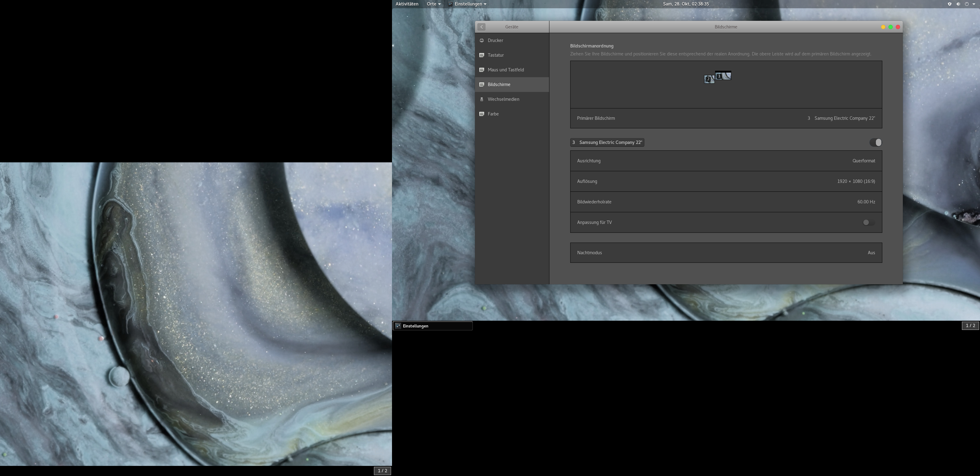This screenshot has height=476, width=980.
Task: Change the Primärer Bildschirm selection
Action: tap(726, 118)
